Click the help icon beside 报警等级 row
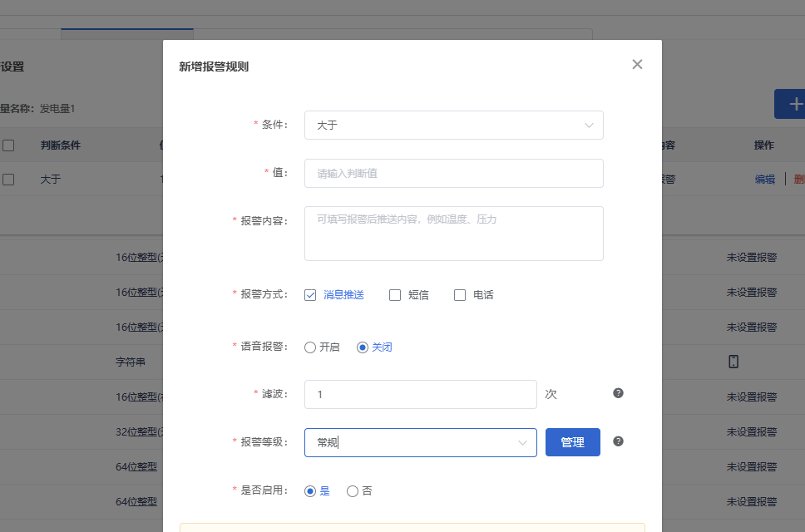 click(x=618, y=441)
